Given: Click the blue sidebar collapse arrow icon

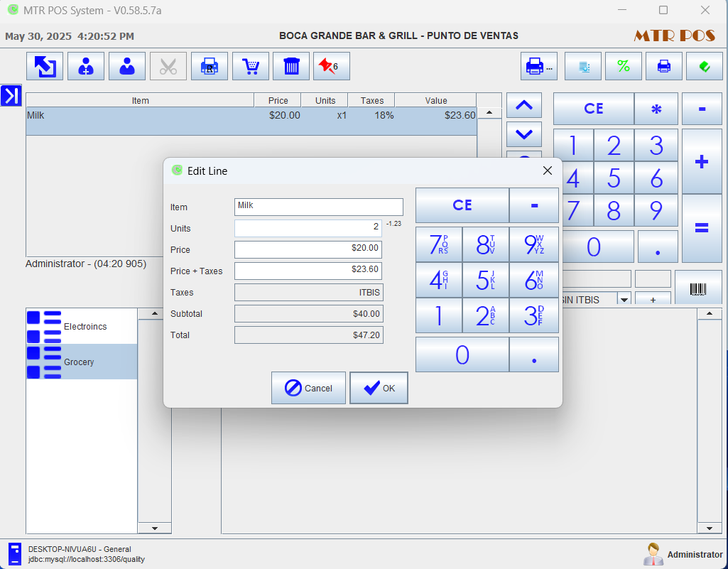Looking at the screenshot, I should tap(11, 96).
